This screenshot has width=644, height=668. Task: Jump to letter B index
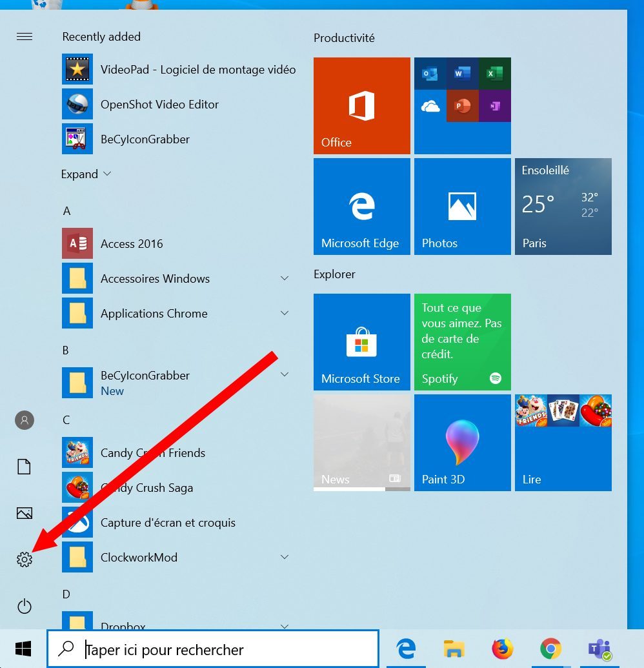pos(66,350)
